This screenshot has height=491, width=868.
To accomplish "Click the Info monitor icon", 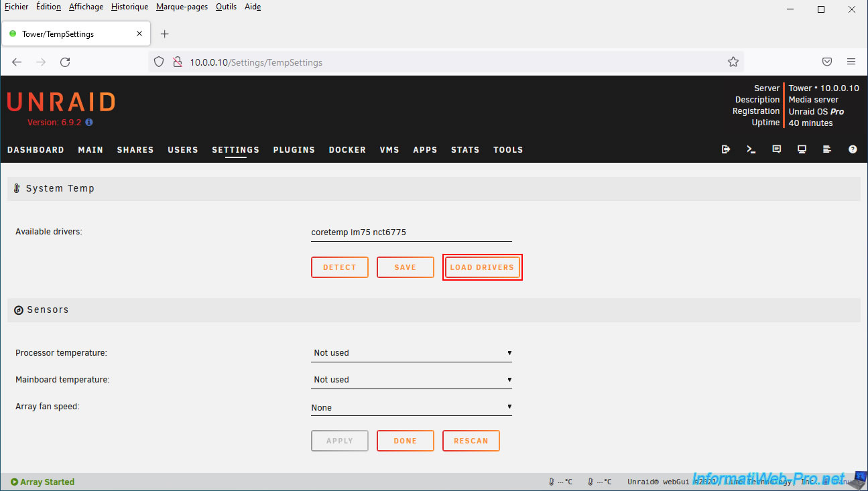I will tap(802, 149).
